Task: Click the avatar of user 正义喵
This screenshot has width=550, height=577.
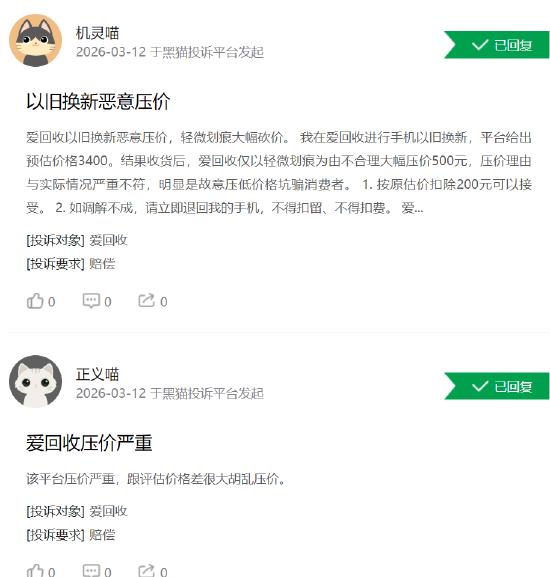Action: coord(35,381)
